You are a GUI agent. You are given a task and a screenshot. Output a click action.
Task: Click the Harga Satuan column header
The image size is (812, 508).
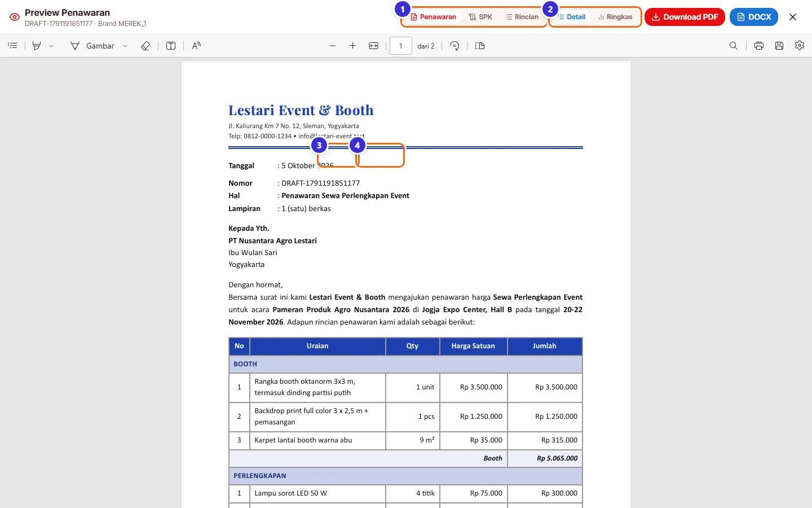click(473, 346)
